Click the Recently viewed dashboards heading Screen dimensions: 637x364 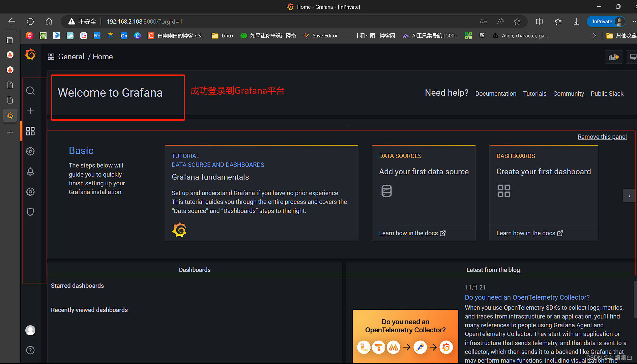(89, 310)
